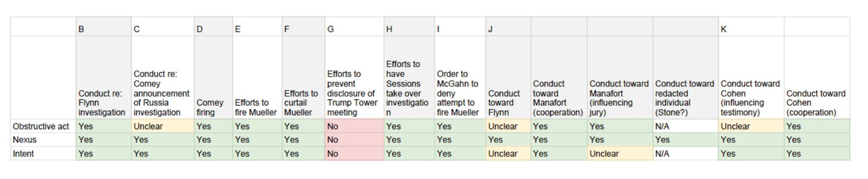This screenshot has height=179, width=868.
Task: Select 'Conduct re: Flynn investigation' header cell
Action: (103, 78)
